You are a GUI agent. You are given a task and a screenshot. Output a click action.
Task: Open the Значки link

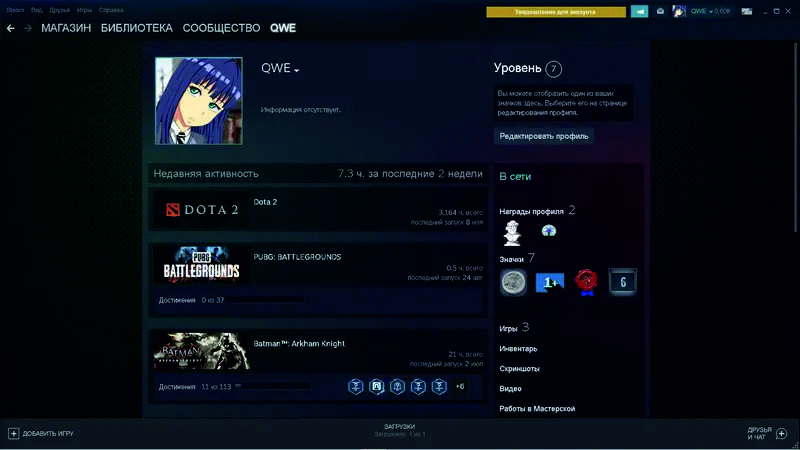click(512, 259)
